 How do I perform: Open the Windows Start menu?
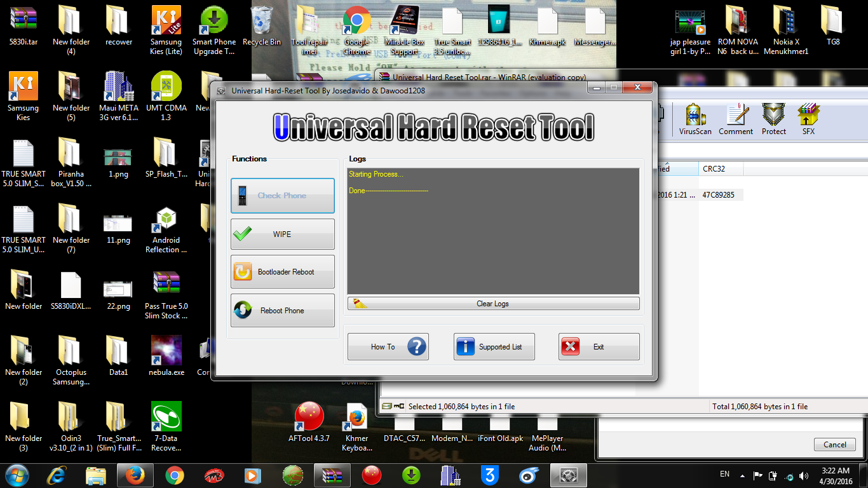17,475
